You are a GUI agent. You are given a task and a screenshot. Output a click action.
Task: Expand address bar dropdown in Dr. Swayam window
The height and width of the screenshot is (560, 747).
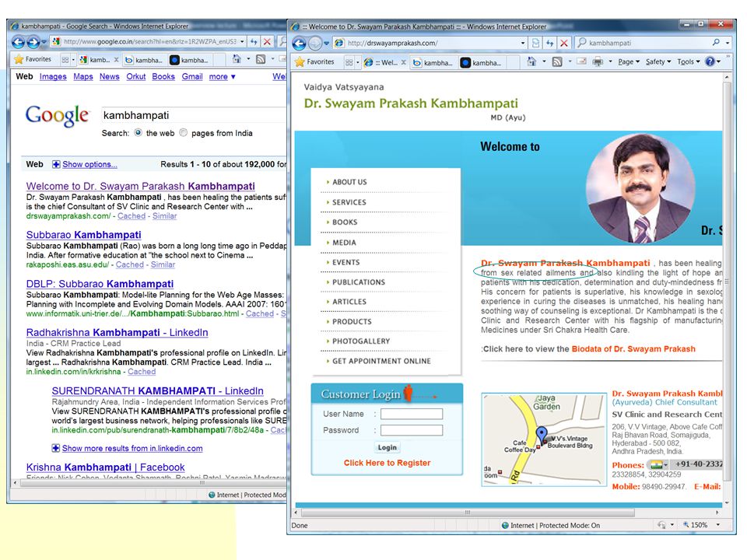(523, 43)
